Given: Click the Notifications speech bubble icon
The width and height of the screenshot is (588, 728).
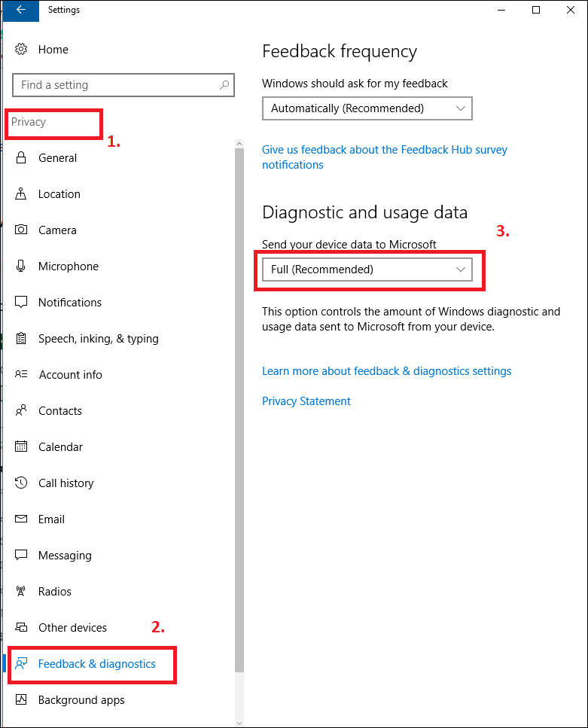Looking at the screenshot, I should [21, 302].
